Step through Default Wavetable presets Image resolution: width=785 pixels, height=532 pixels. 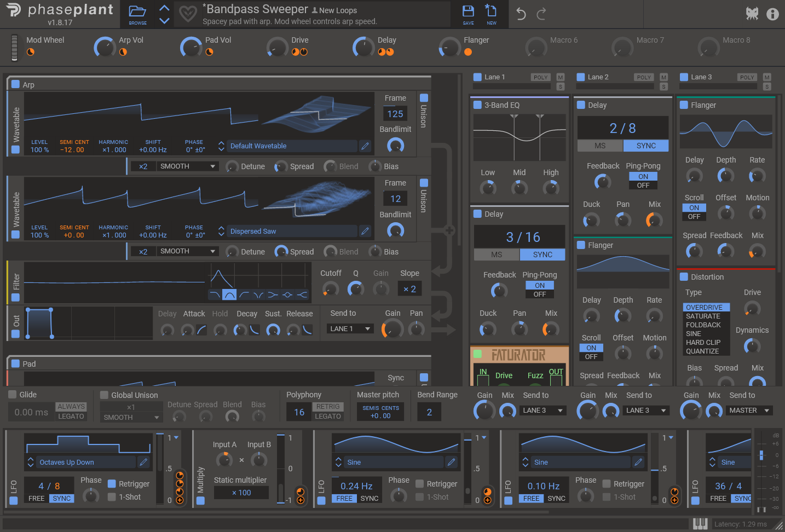point(221,146)
